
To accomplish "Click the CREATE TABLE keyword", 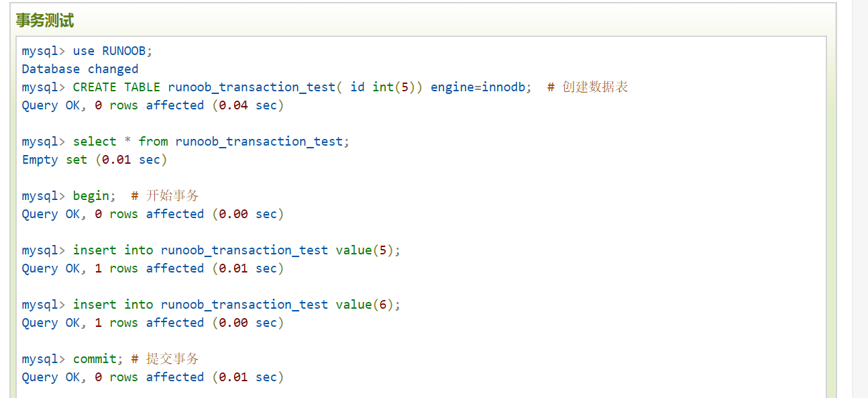I will click(x=117, y=87).
